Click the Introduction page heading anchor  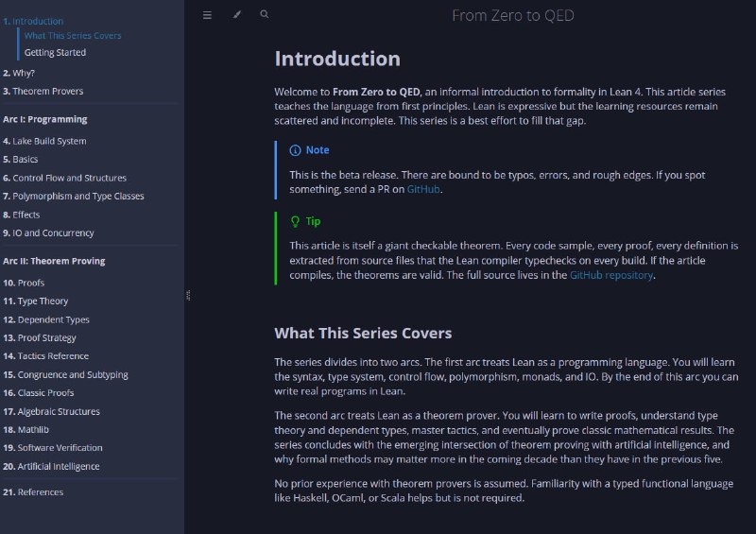pyautogui.click(x=337, y=59)
